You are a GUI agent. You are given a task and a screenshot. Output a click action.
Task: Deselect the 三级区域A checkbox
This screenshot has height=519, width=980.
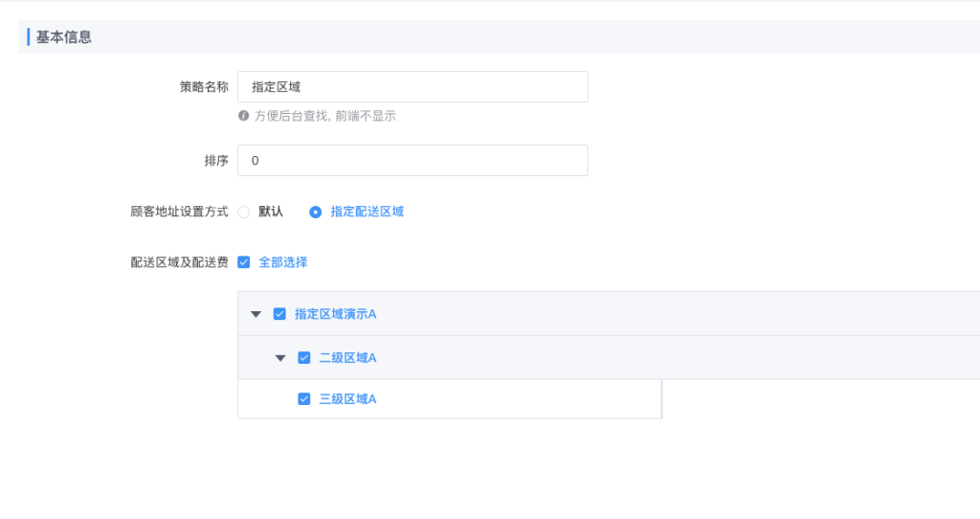304,399
